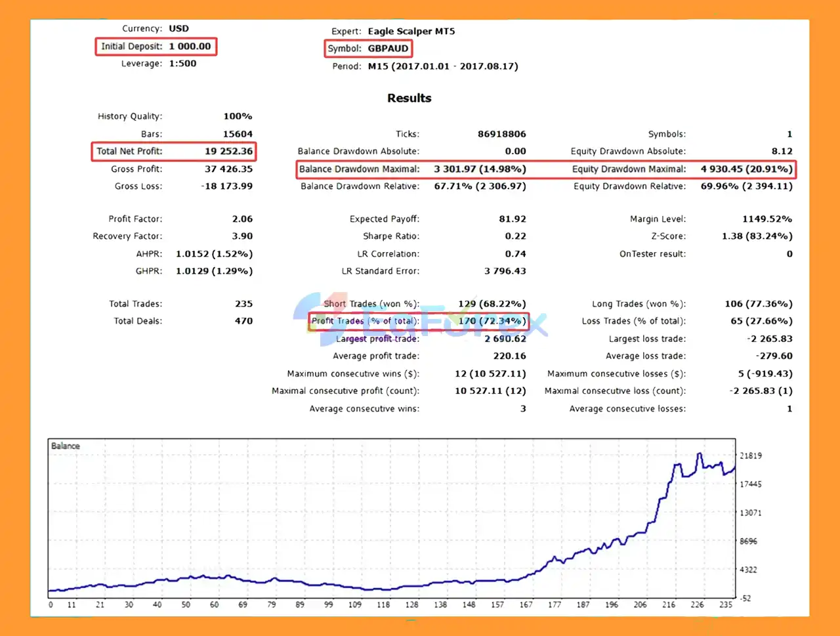The height and width of the screenshot is (636, 840).
Task: Select the Balance Drawdown Maximal value
Action: tap(480, 169)
